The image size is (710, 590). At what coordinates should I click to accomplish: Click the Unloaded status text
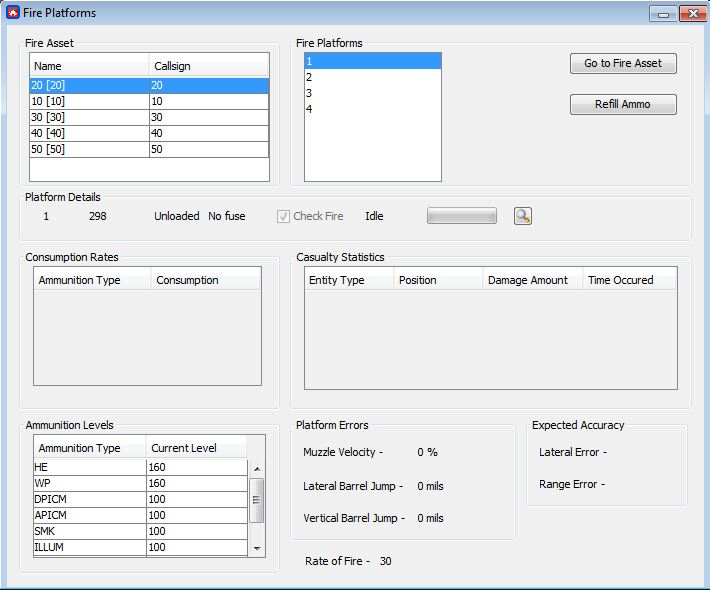coord(177,216)
